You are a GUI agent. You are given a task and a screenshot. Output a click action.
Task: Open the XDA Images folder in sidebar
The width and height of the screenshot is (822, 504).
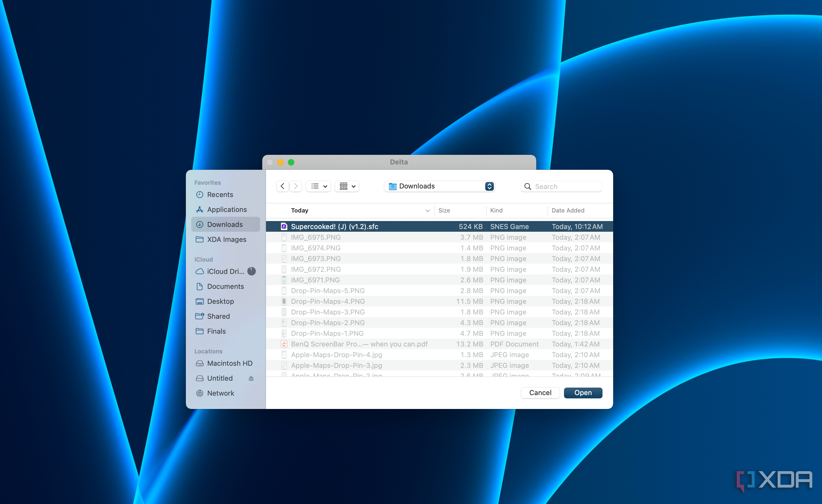point(226,239)
